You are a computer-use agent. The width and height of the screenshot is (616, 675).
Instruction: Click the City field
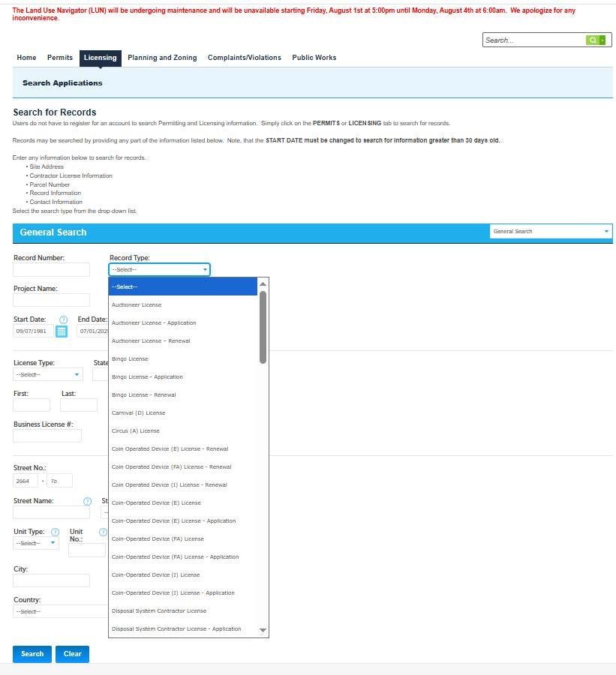pos(51,580)
